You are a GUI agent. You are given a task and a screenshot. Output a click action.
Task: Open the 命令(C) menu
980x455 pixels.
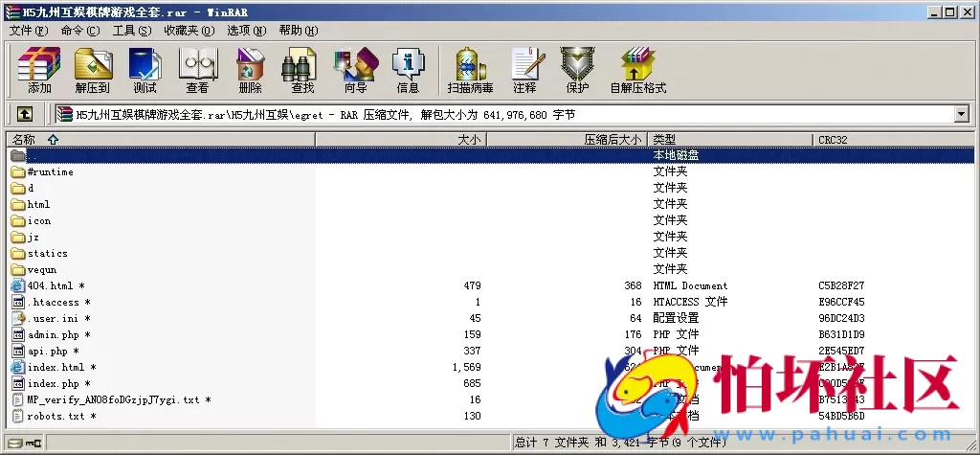(80, 30)
